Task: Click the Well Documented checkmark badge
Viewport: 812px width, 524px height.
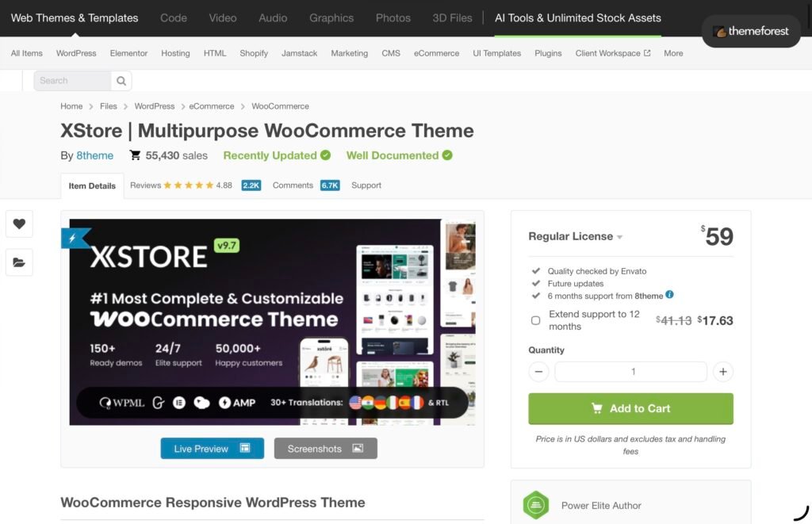Action: 447,155
